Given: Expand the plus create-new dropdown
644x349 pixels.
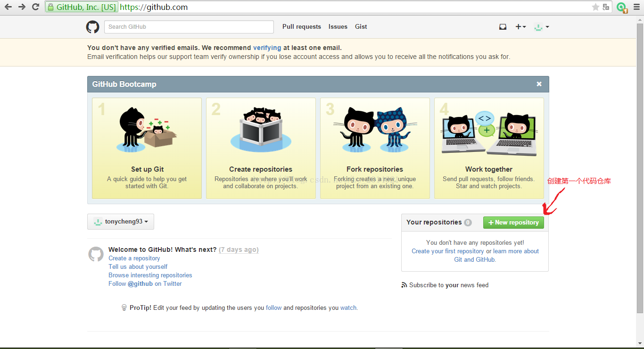Looking at the screenshot, I should coord(520,27).
